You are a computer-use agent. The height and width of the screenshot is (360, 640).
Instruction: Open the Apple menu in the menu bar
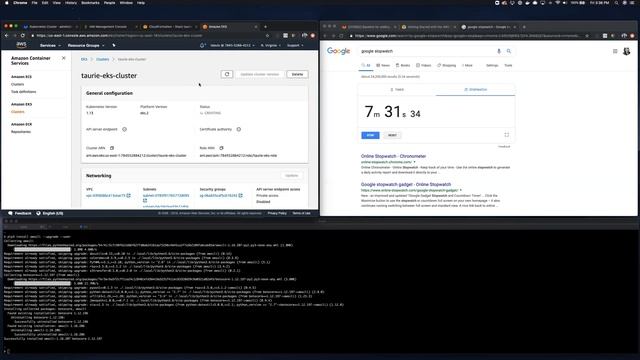click(7, 3)
